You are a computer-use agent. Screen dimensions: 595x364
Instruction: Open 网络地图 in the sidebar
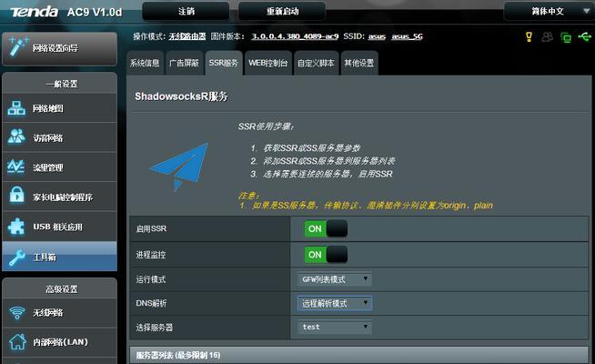[x=59, y=108]
